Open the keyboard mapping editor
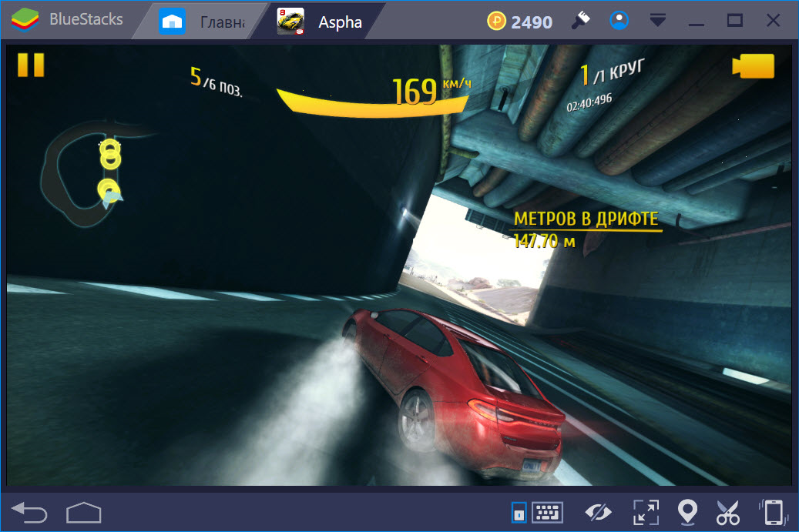Viewport: 799px width, 532px height. coord(548,512)
